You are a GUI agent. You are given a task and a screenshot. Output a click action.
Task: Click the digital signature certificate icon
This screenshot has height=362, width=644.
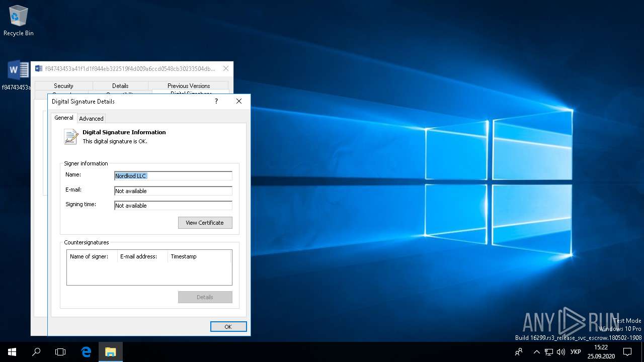coord(71,136)
